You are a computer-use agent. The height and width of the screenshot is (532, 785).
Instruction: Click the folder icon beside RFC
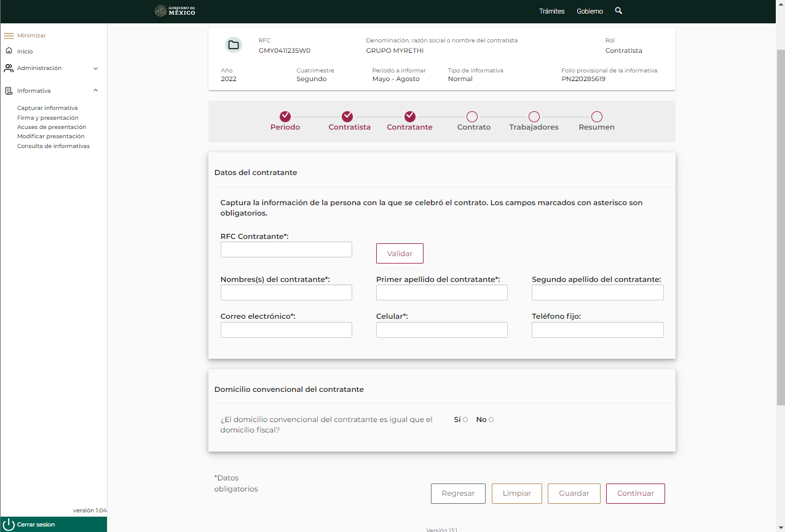(234, 45)
